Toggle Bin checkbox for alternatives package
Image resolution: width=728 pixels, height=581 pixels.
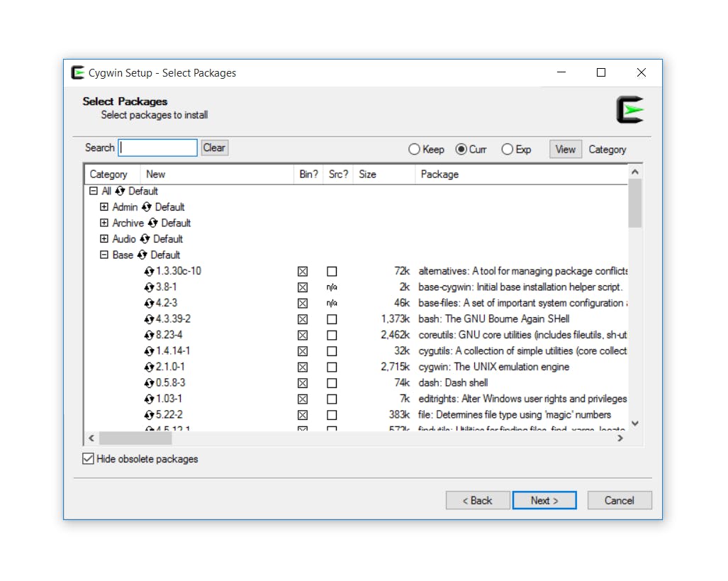[303, 272]
